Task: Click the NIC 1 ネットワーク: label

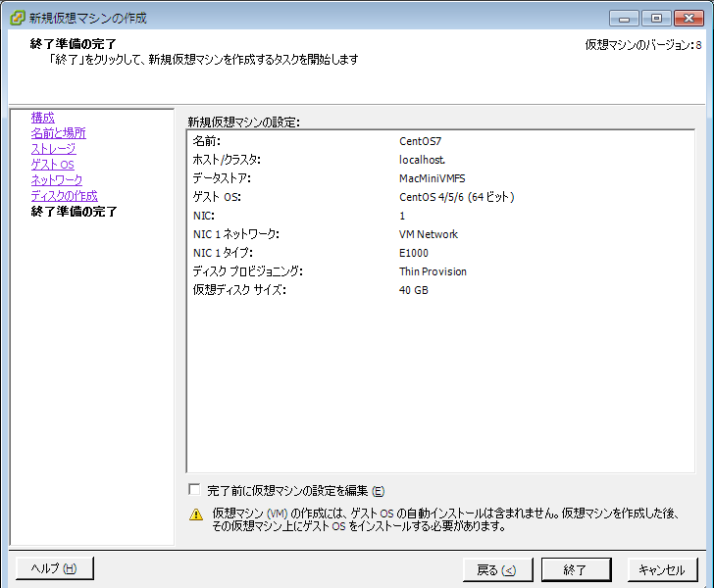Action: coord(235,234)
